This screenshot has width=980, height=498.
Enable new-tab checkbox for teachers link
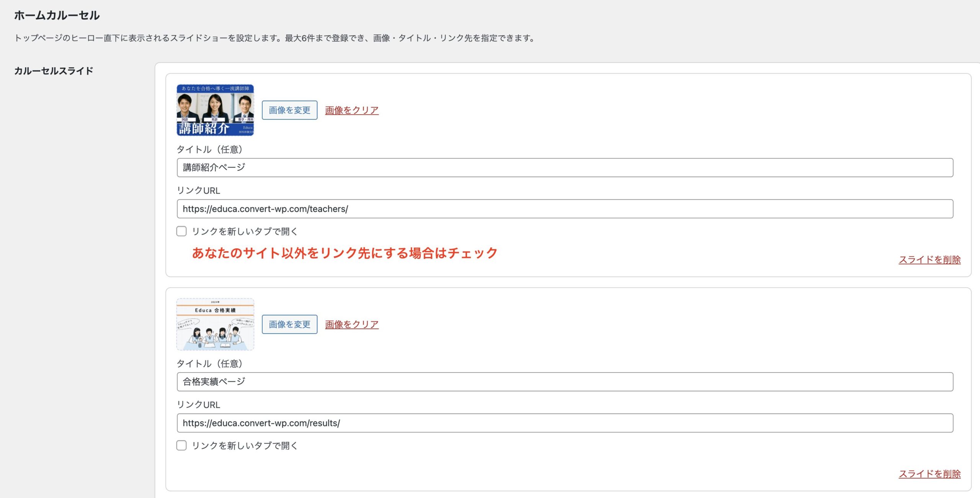pos(181,231)
